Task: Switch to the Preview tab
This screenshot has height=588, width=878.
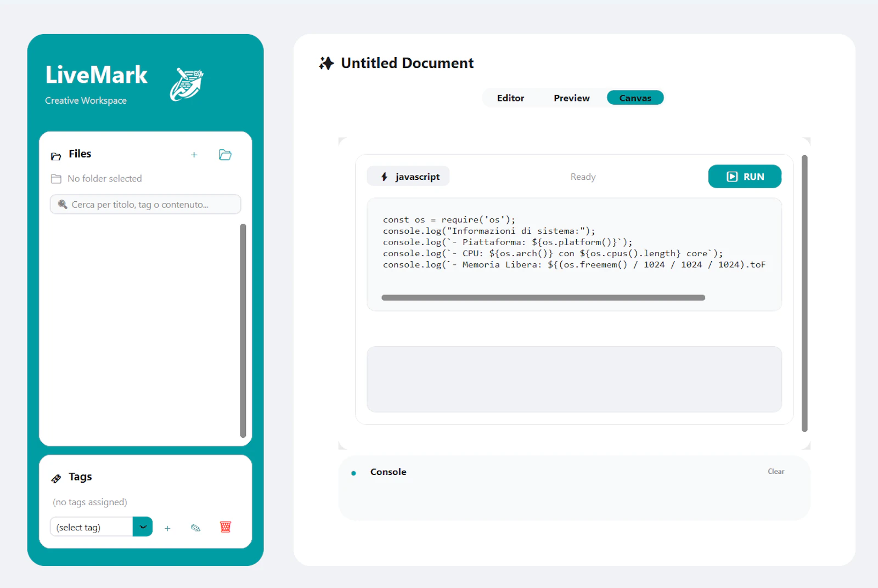Action: pos(571,98)
